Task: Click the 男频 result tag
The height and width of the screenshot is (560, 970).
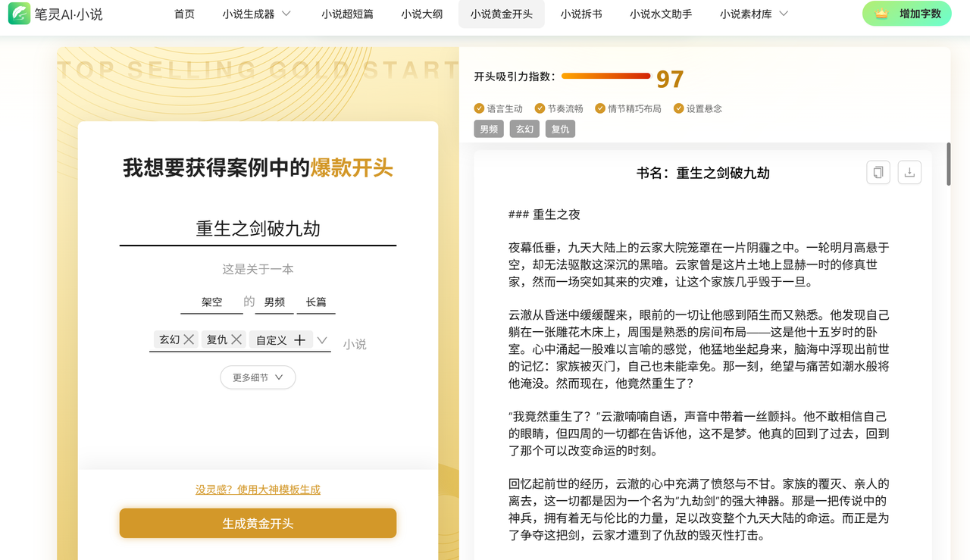Action: click(489, 129)
